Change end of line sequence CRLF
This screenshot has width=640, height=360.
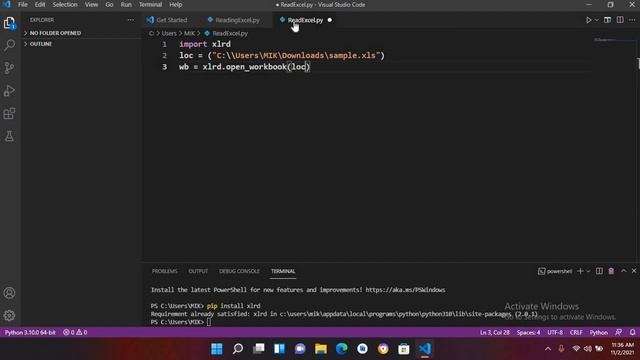[x=576, y=332]
